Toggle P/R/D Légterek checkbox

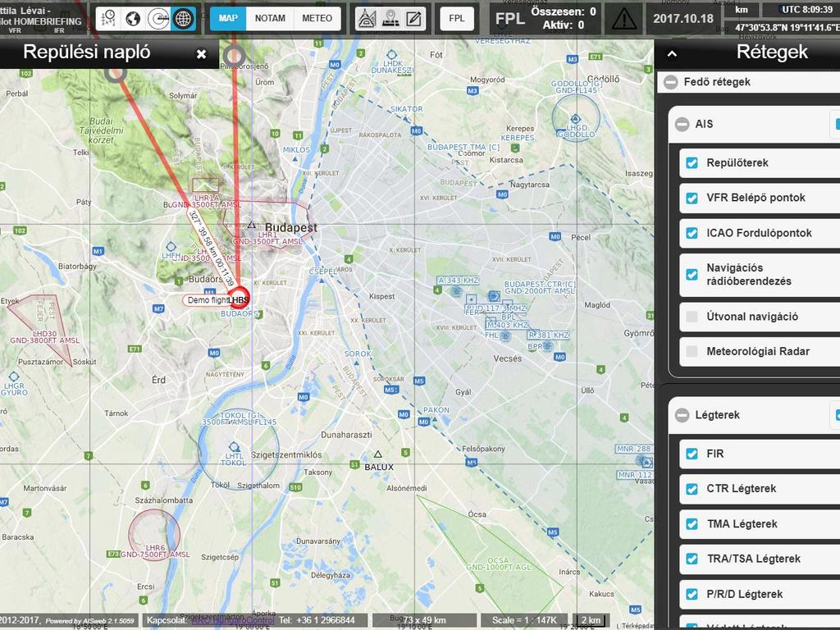click(x=692, y=594)
